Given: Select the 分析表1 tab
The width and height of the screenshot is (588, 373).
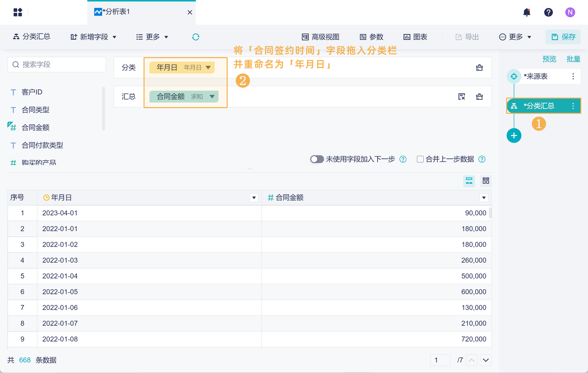Looking at the screenshot, I should (x=116, y=12).
